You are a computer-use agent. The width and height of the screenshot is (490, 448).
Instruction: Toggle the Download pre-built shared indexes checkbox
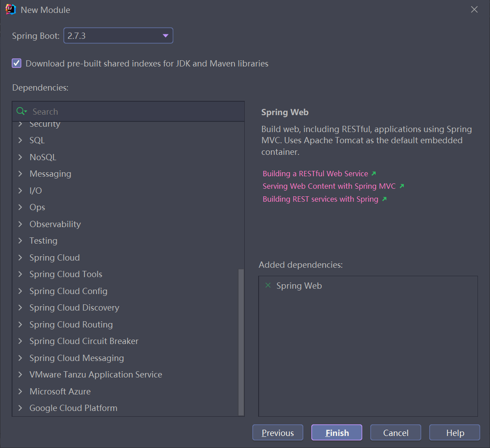tap(17, 63)
